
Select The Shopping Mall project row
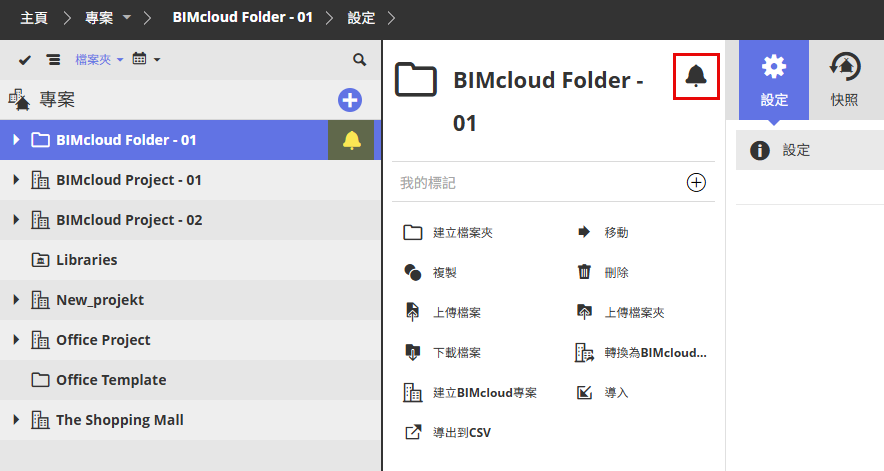tap(190, 420)
